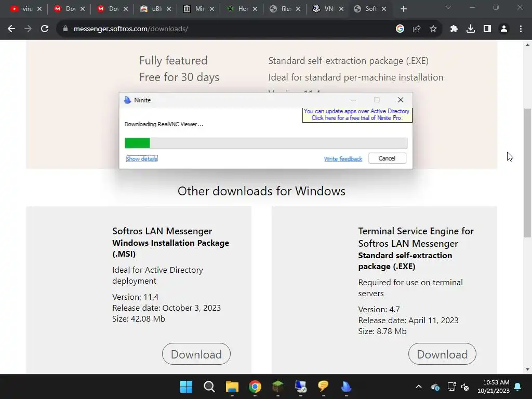Viewport: 532px width, 399px height.
Task: Open a new browser tab
Action: tap(403, 9)
